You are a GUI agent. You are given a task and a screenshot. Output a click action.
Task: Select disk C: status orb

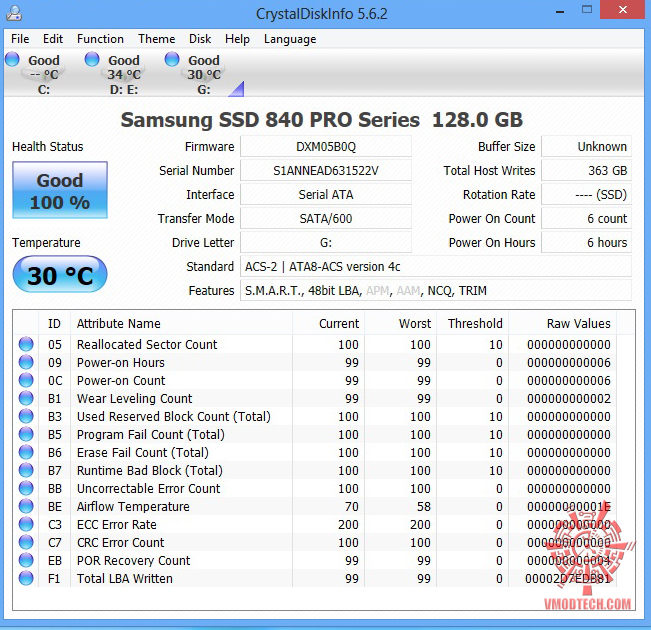(x=12, y=59)
